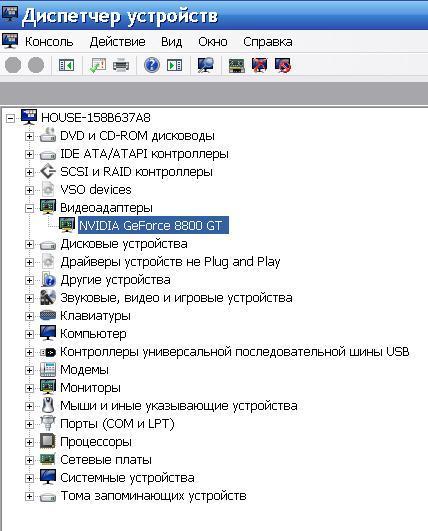Viewport: 428px width, 531px height.
Task: Collapse the Видеоадаптеры category
Action: (29, 208)
